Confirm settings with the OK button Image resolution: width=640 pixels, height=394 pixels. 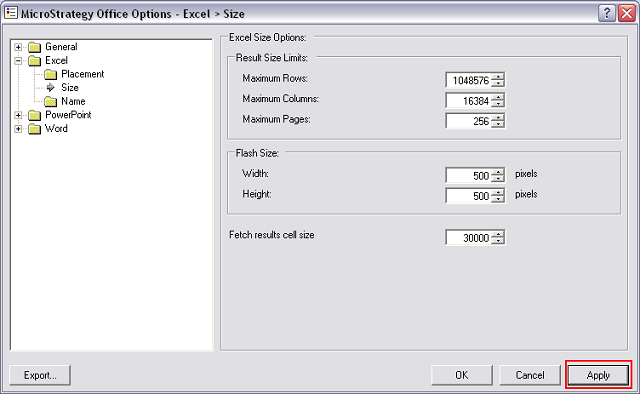[462, 375]
